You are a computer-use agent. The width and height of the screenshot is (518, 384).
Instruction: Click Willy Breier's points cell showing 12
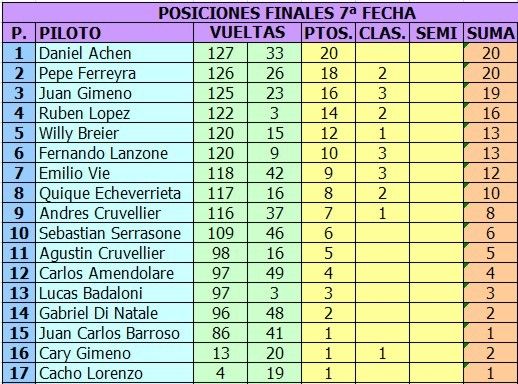[328, 133]
